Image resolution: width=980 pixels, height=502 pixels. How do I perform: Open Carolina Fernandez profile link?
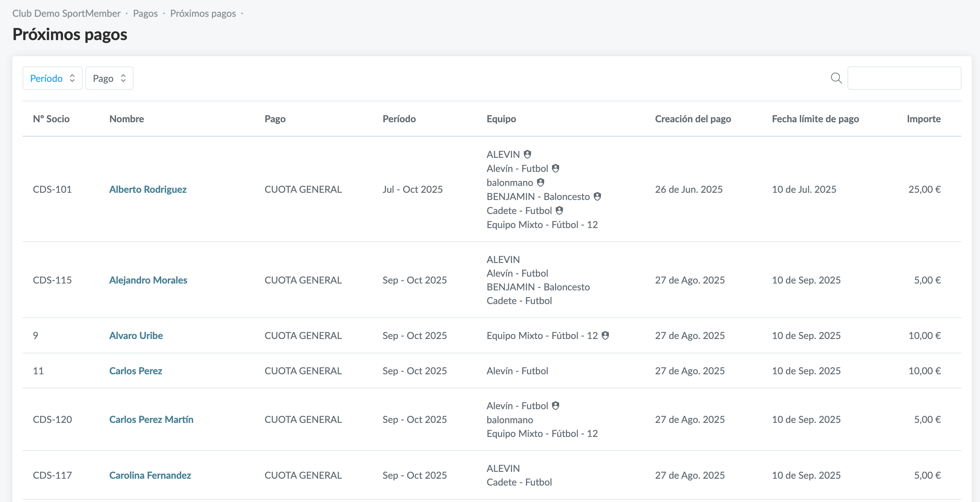pos(150,475)
